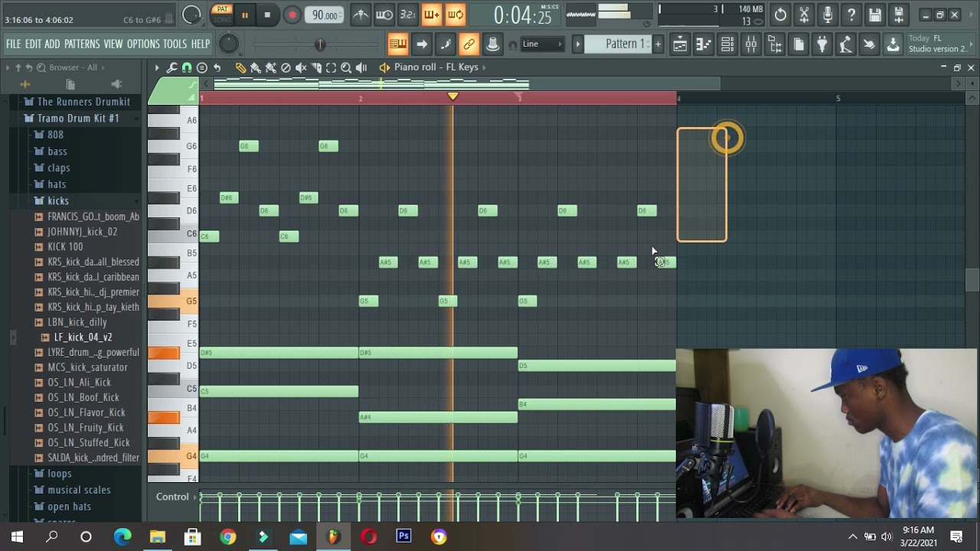Open the Browser view icon

775,44
